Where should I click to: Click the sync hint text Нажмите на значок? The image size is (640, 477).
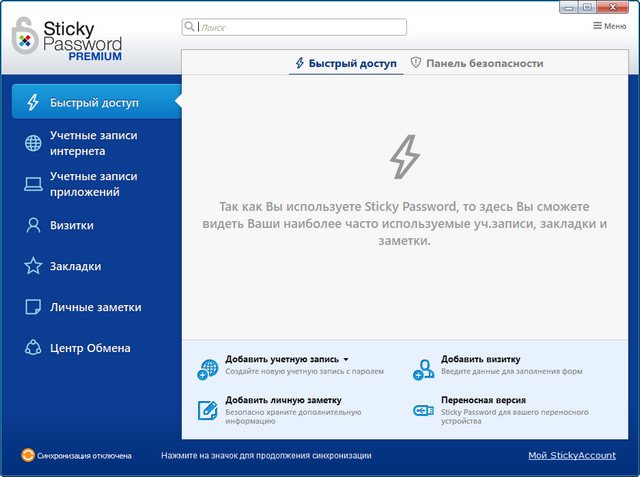[266, 455]
